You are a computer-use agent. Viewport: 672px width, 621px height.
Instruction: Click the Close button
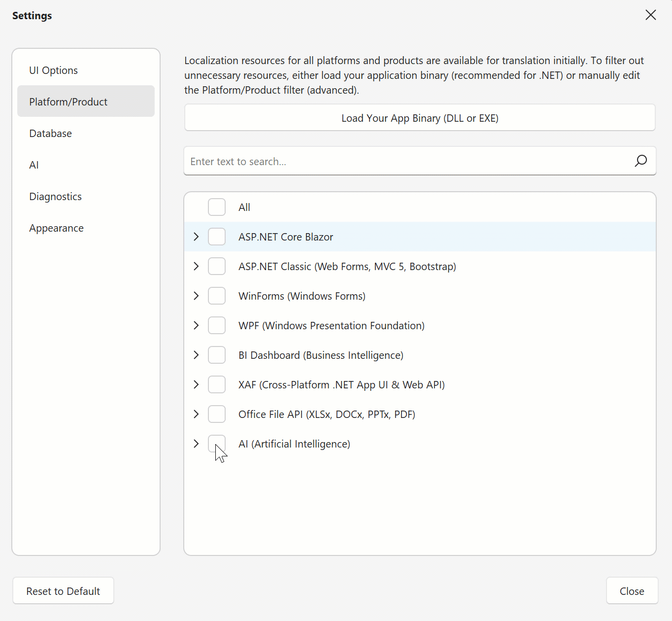click(632, 591)
